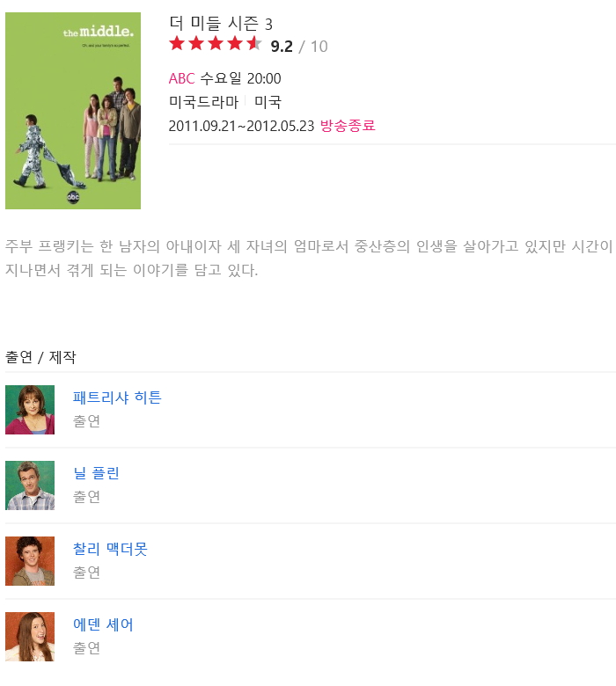Click the first red rating star
616x686 pixels.
tap(177, 44)
